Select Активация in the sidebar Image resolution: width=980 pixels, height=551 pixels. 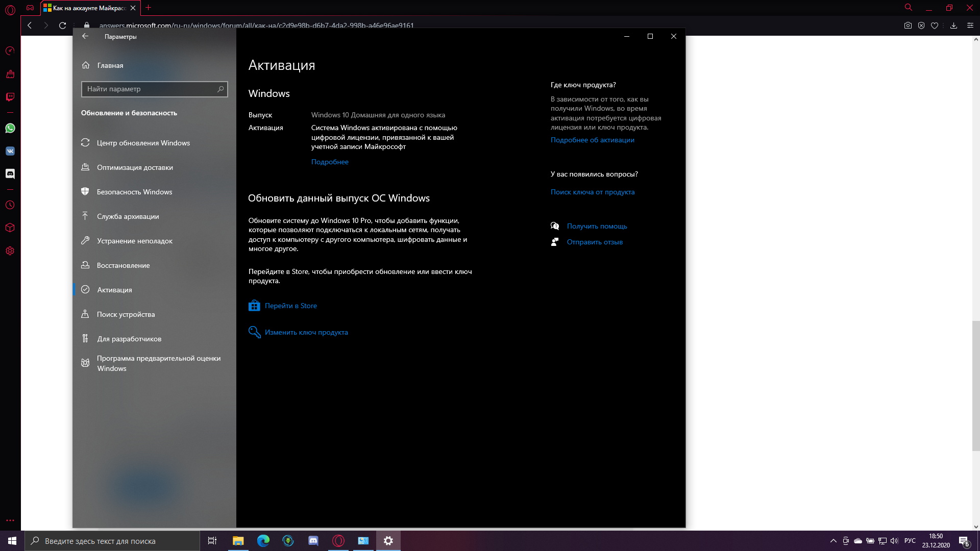click(154, 290)
